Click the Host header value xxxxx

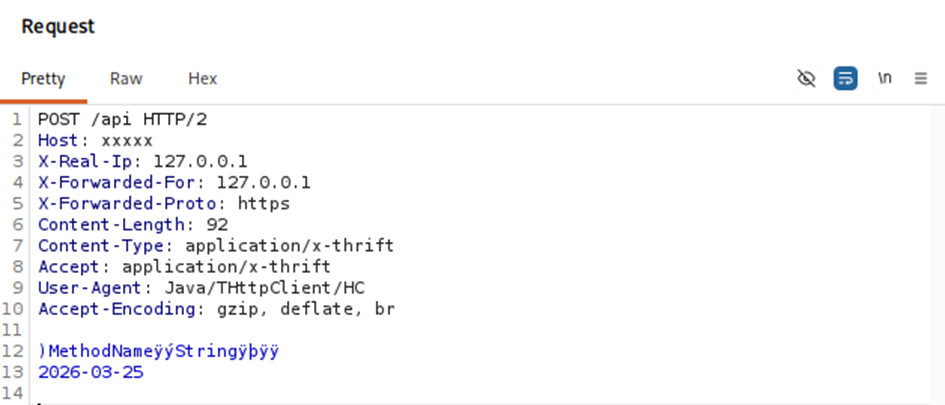(127, 140)
